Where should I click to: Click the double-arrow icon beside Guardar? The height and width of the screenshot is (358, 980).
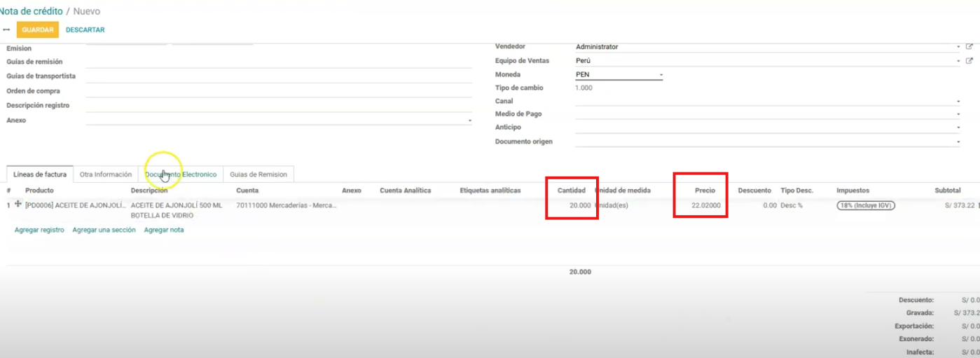coord(6,30)
